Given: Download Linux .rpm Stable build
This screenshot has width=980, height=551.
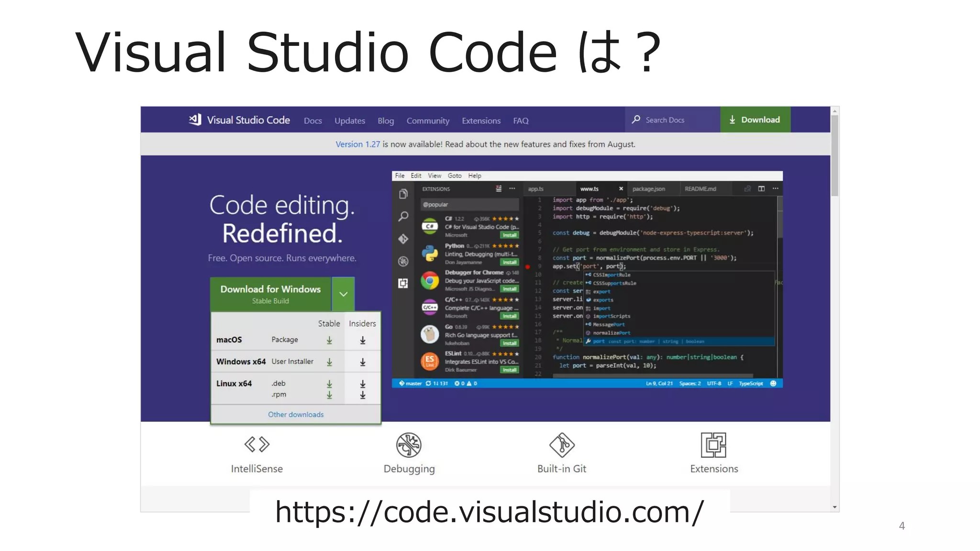Looking at the screenshot, I should point(329,395).
